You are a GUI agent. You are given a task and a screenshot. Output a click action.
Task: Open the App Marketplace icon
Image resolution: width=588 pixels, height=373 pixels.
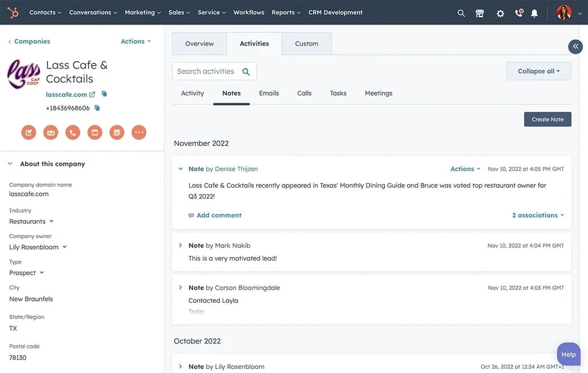[x=479, y=12]
